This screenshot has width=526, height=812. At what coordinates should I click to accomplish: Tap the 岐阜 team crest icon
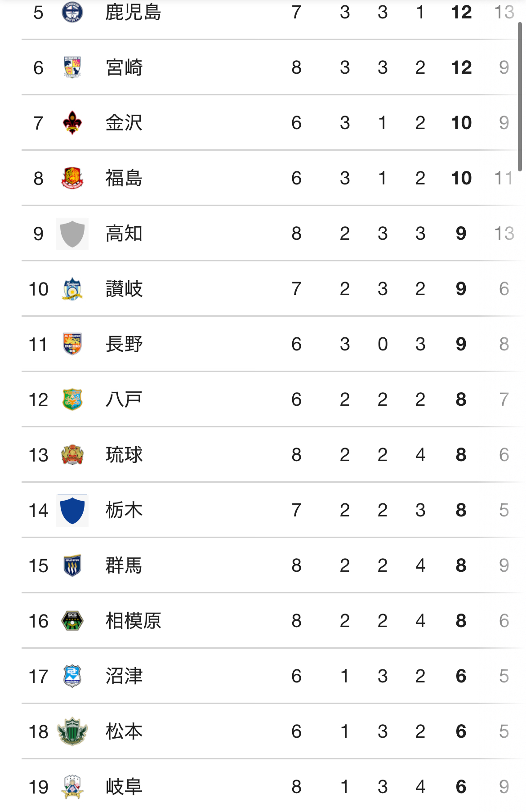pos(72,787)
